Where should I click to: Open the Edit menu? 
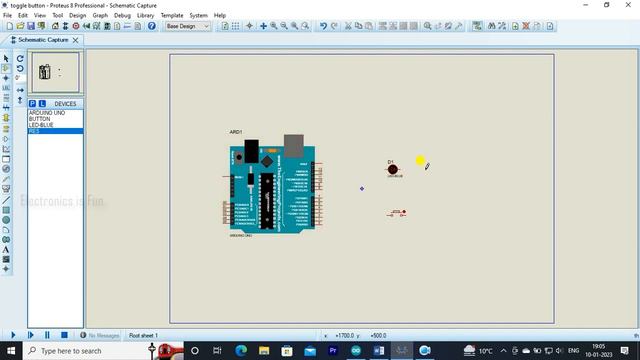click(22, 16)
